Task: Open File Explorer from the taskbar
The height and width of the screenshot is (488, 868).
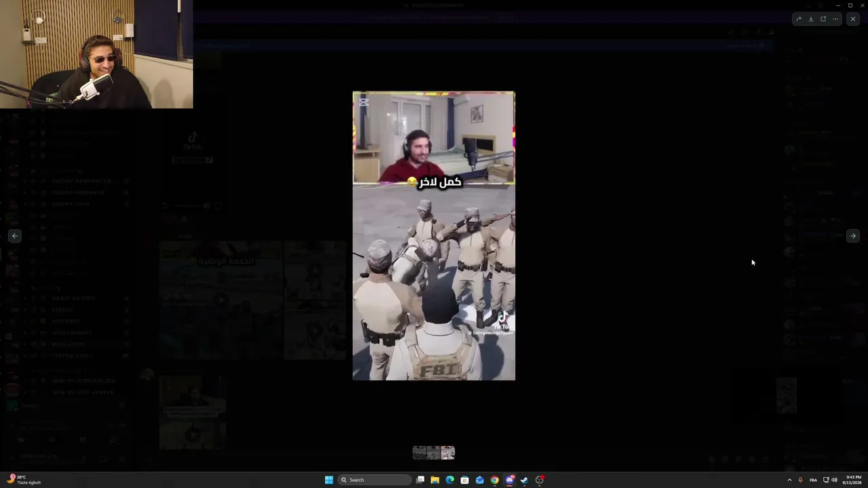Action: click(x=435, y=480)
